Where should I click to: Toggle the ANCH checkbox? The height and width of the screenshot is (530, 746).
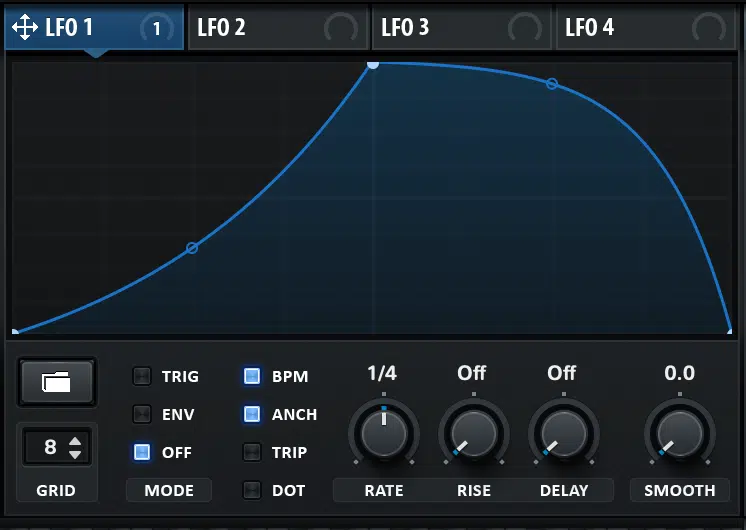(x=252, y=414)
